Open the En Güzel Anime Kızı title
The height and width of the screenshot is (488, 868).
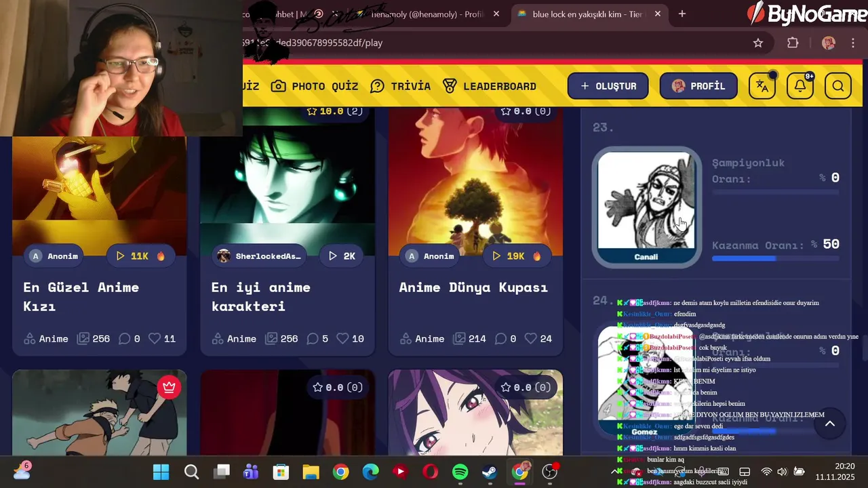81,296
